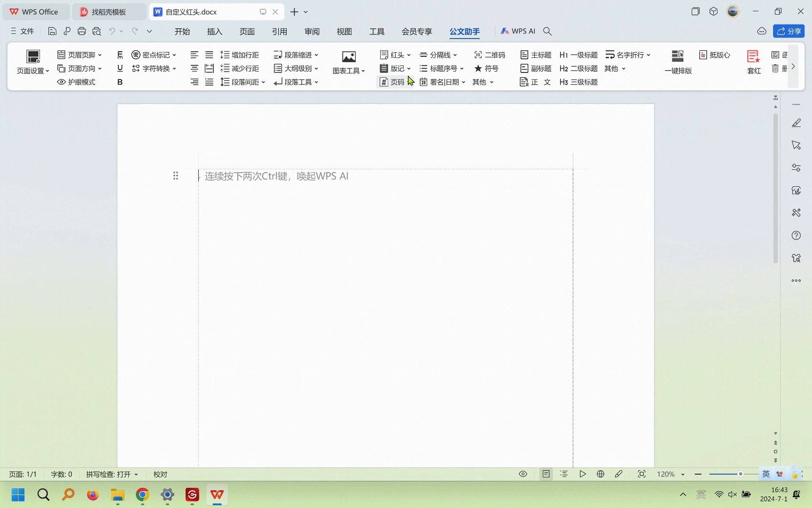Toggle bold B formatting button
Screen dimensions: 812x508
click(x=120, y=82)
